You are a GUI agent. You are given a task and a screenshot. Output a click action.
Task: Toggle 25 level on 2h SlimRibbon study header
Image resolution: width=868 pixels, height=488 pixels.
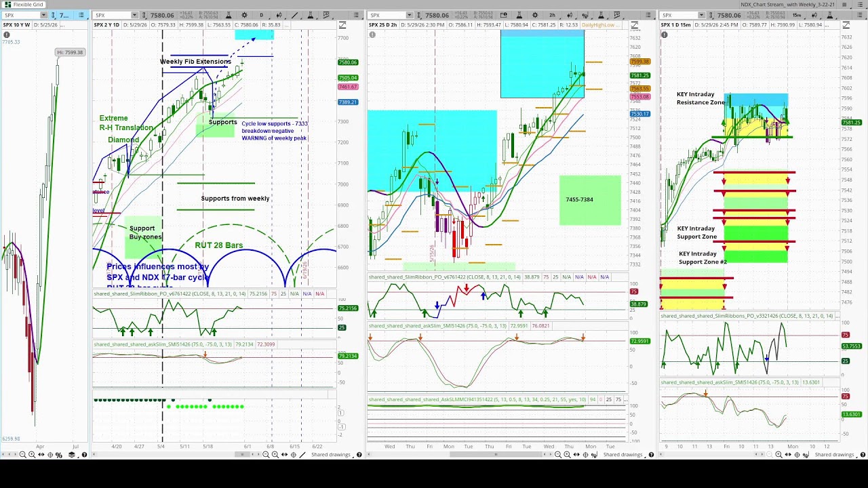tap(555, 277)
